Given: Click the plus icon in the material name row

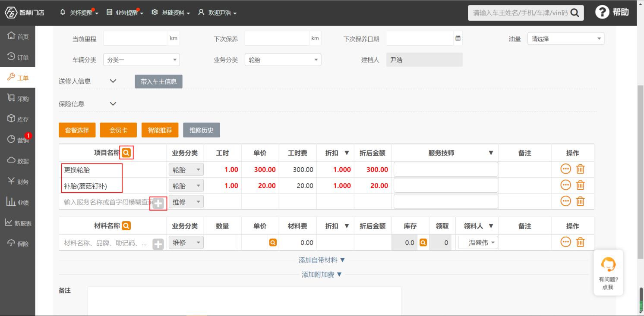Looking at the screenshot, I should click(x=158, y=244).
